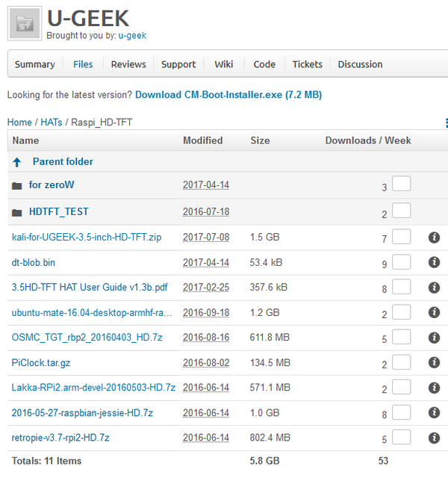Click the download stats box for kali-for-UGEEK zip
This screenshot has width=448, height=478.
point(402,237)
